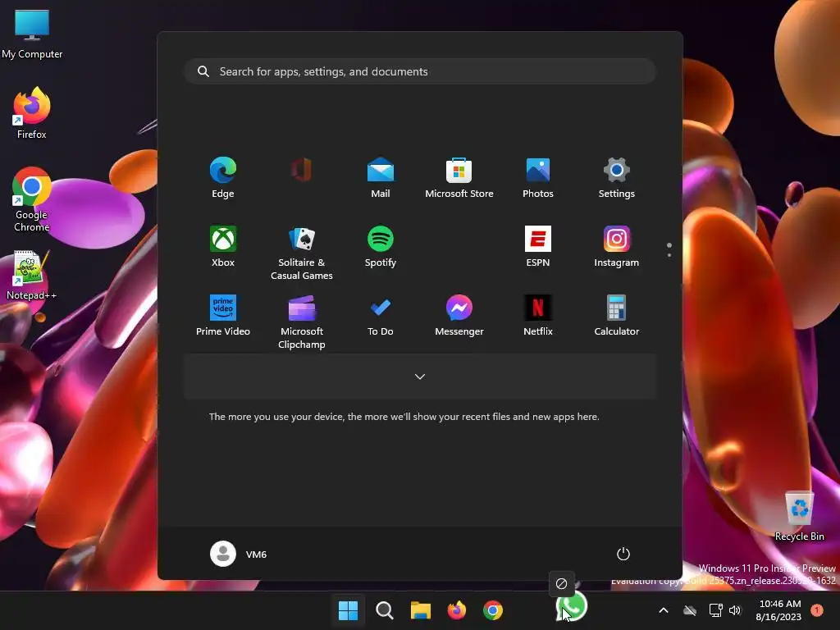Viewport: 840px width, 630px height.
Task: Open the ESPN app
Action: (x=538, y=246)
